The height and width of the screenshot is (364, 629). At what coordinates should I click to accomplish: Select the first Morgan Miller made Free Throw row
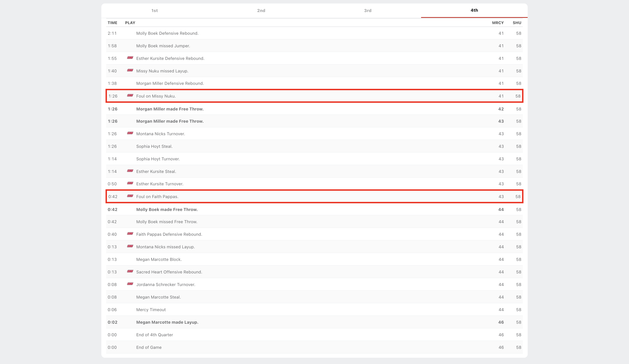click(x=170, y=109)
